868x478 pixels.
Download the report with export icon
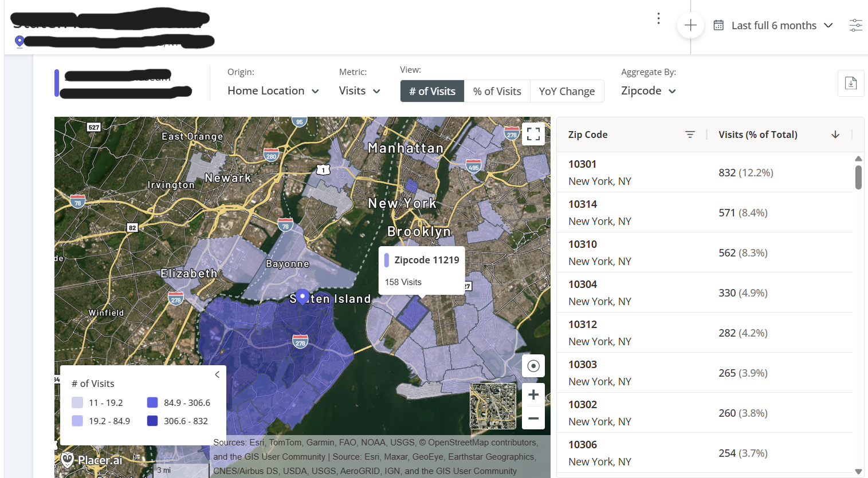(x=851, y=83)
